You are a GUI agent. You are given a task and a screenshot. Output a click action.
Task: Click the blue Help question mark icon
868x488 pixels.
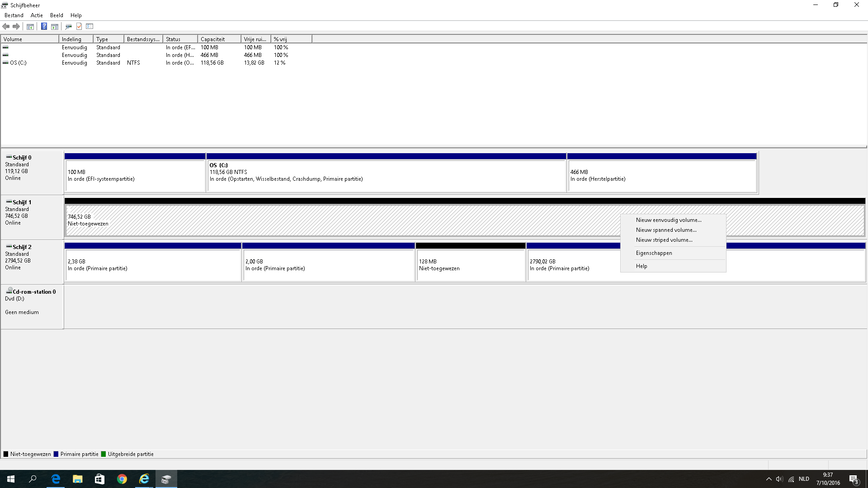tap(44, 26)
